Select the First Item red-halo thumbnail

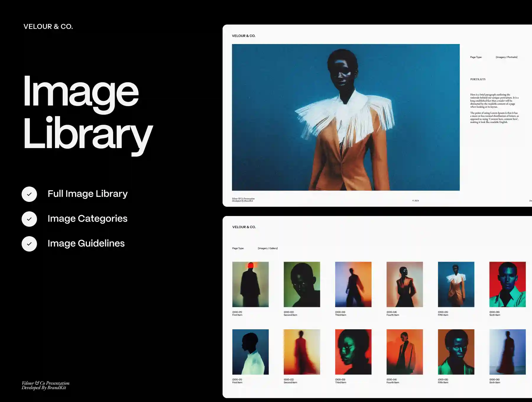point(250,284)
